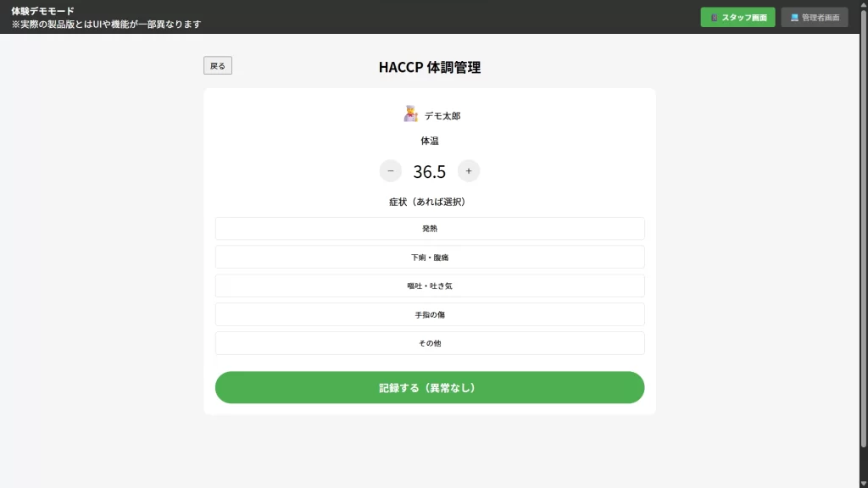Click the scrollbar up arrow

pos(863,4)
